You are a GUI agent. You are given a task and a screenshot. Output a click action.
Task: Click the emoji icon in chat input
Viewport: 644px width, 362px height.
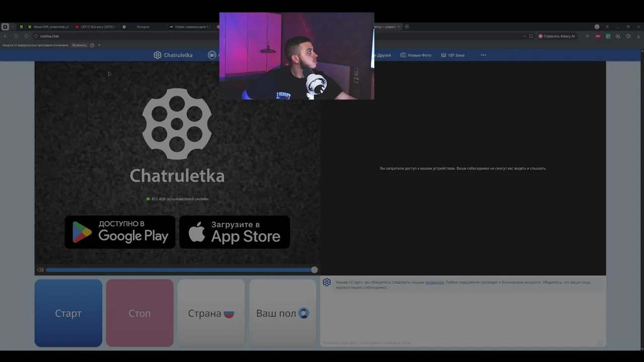pos(600,343)
